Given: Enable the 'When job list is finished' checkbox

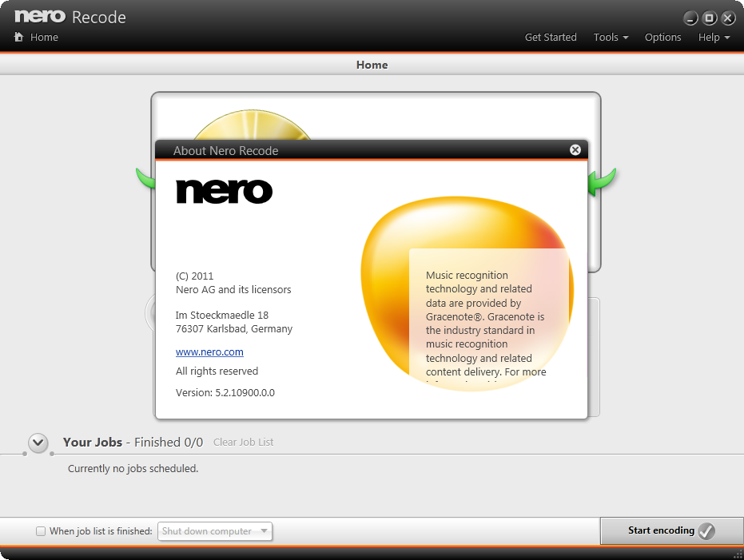Looking at the screenshot, I should pyautogui.click(x=41, y=531).
